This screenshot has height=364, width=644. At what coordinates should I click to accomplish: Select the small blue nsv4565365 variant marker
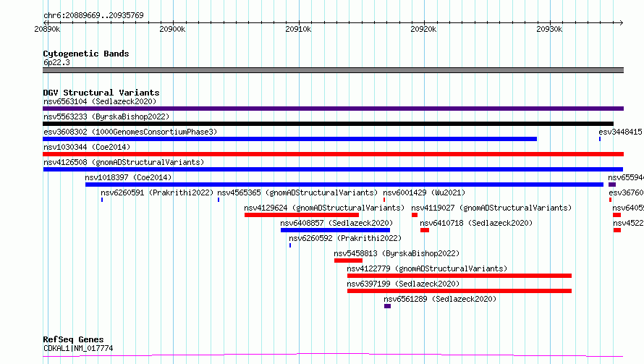pyautogui.click(x=219, y=200)
